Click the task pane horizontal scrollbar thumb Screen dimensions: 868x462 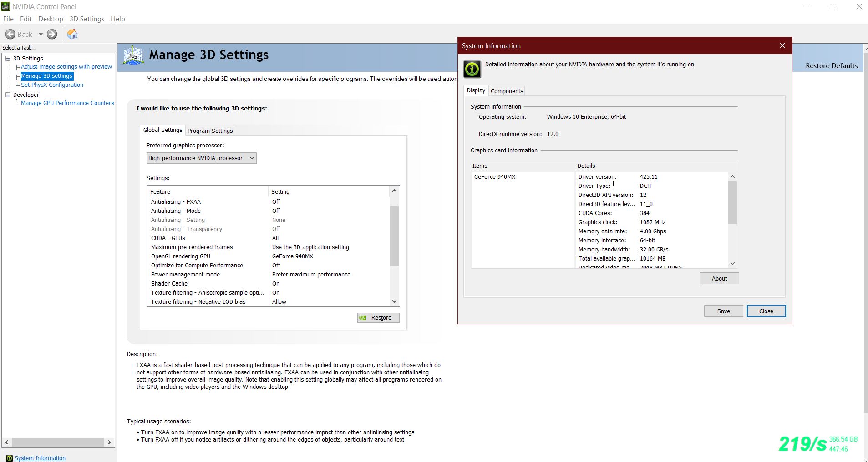click(58, 442)
